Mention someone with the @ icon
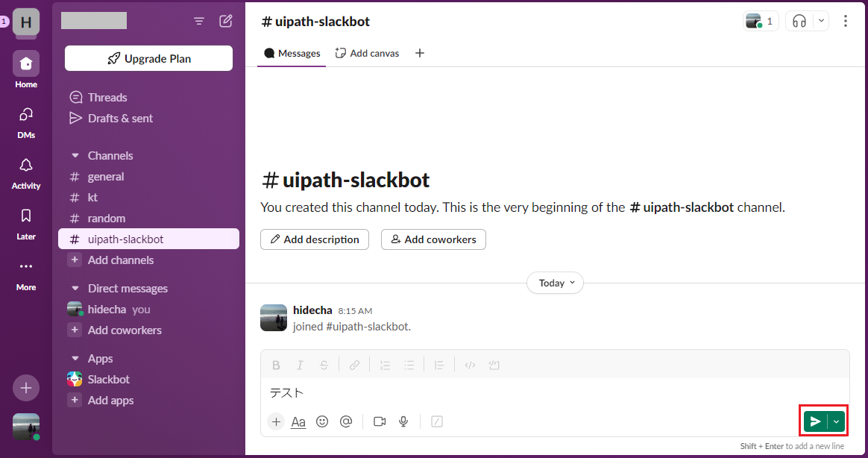 [346, 421]
